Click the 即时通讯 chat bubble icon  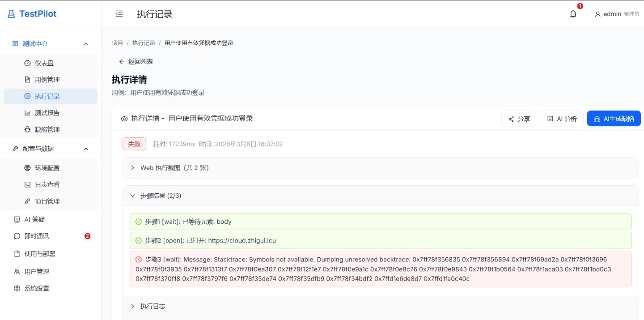[x=17, y=236]
